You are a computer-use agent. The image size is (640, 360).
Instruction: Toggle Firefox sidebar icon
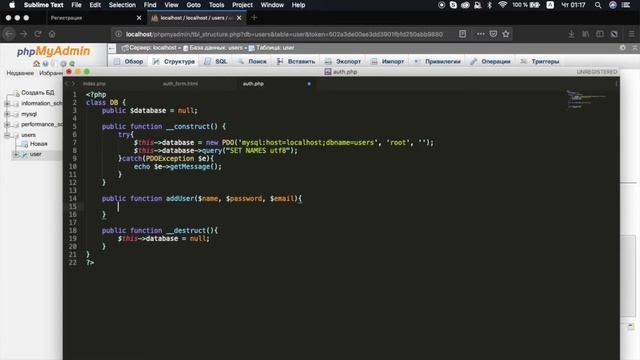pos(600,34)
